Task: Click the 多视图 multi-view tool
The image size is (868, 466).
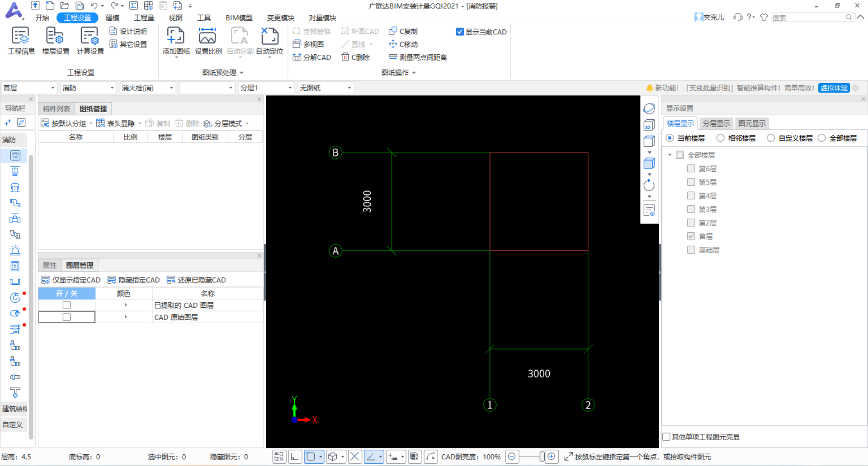Action: 308,44
